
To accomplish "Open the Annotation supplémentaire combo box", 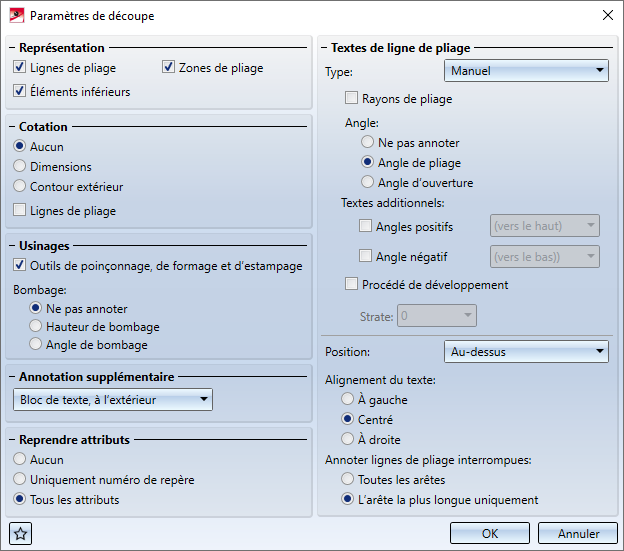I will click(x=114, y=400).
